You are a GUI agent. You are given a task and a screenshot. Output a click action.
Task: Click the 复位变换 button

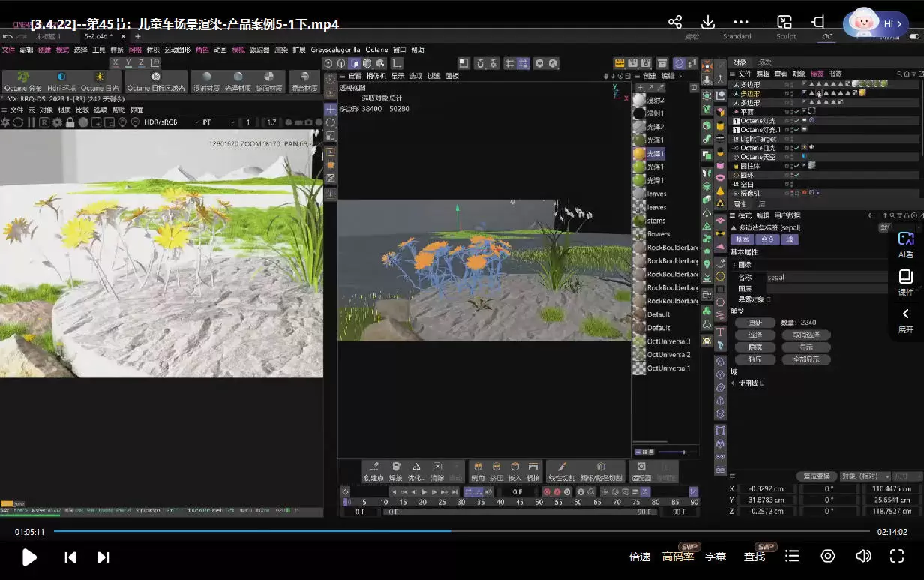point(817,476)
